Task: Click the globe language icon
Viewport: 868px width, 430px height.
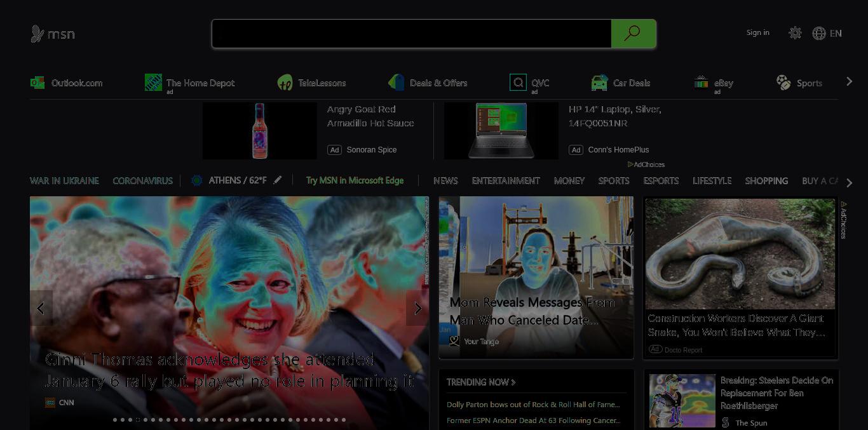Action: pos(819,33)
